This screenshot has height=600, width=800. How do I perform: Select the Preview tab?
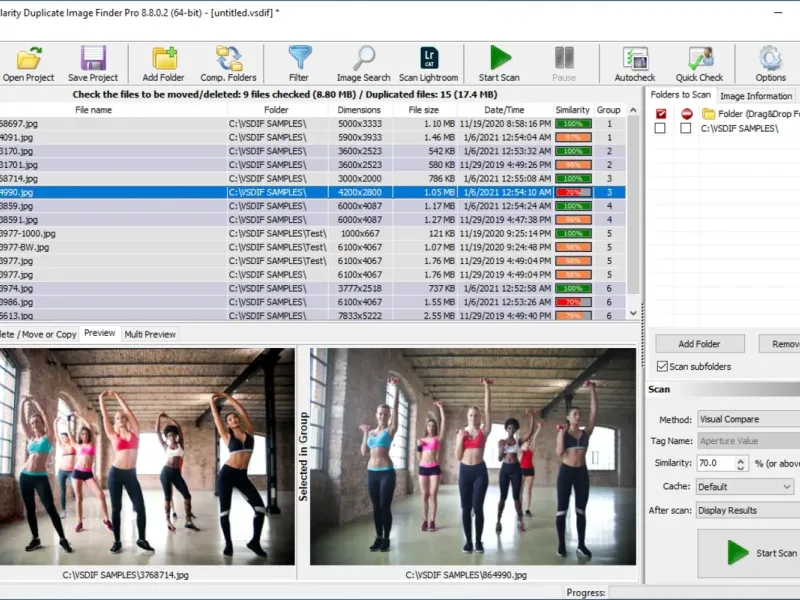pyautogui.click(x=99, y=333)
